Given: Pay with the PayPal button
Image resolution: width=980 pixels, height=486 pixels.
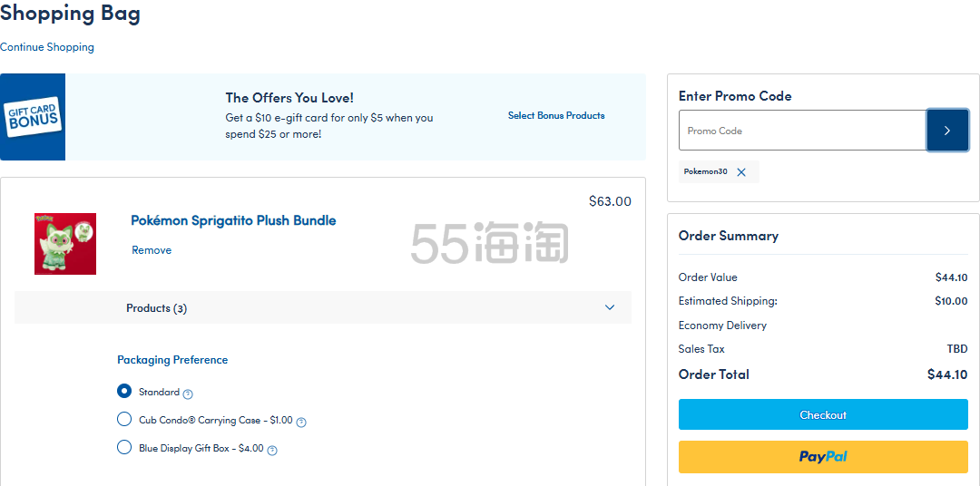Looking at the screenshot, I should tap(823, 457).
